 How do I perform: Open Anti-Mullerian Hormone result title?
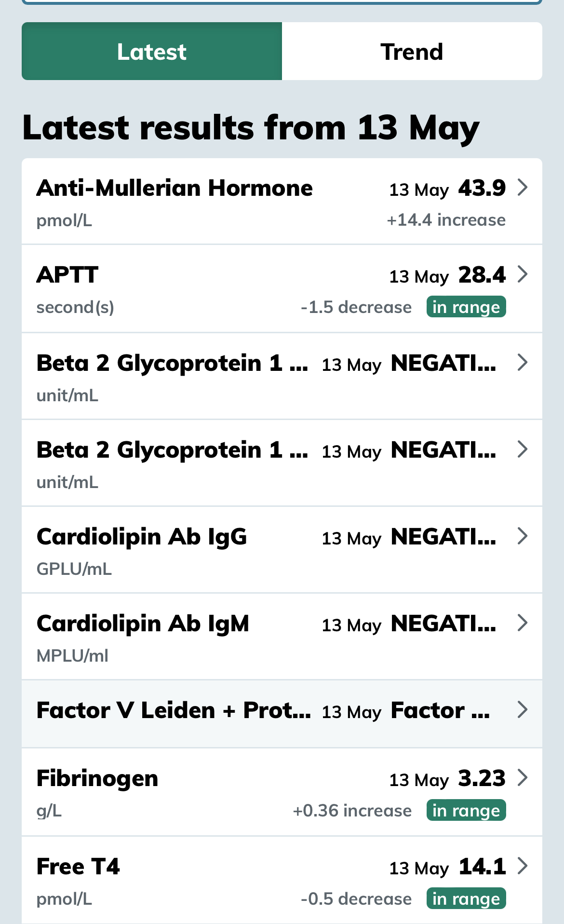[175, 188]
